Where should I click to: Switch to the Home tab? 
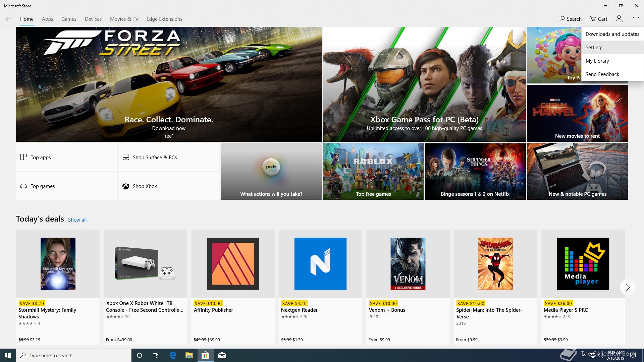pos(27,19)
